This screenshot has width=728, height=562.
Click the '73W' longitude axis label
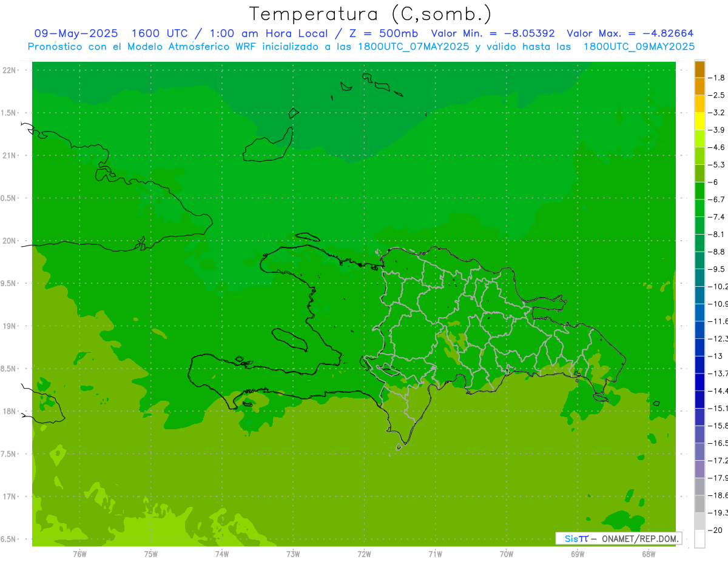click(293, 554)
